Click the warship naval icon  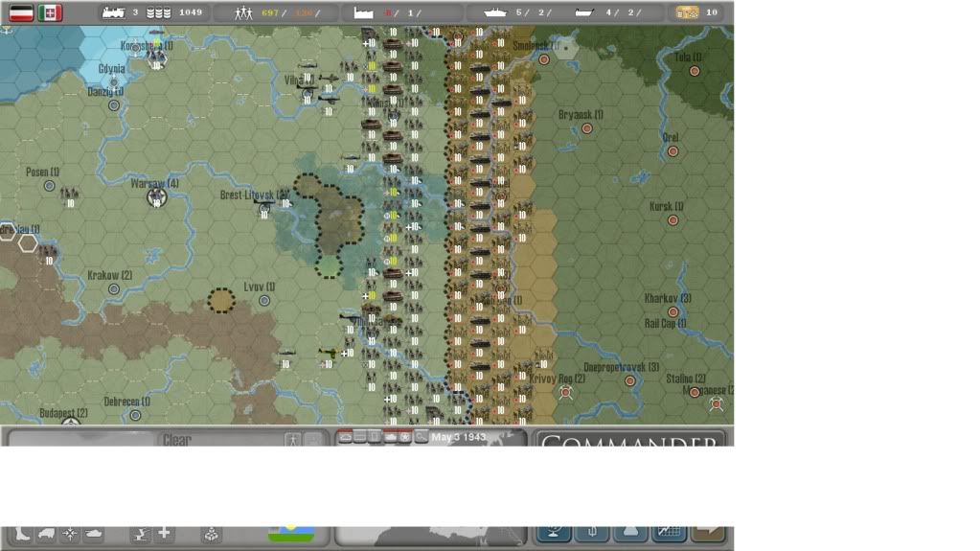pyautogui.click(x=494, y=12)
